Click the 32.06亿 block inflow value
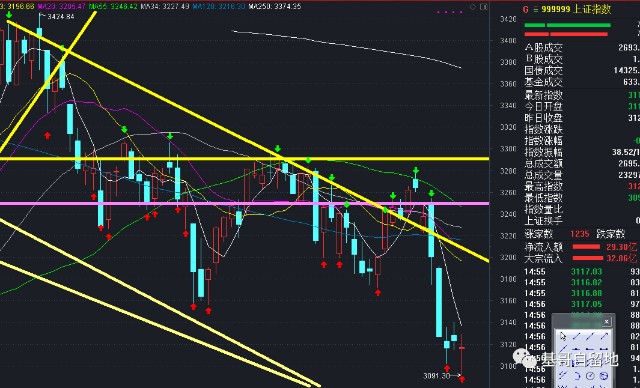 click(621, 258)
